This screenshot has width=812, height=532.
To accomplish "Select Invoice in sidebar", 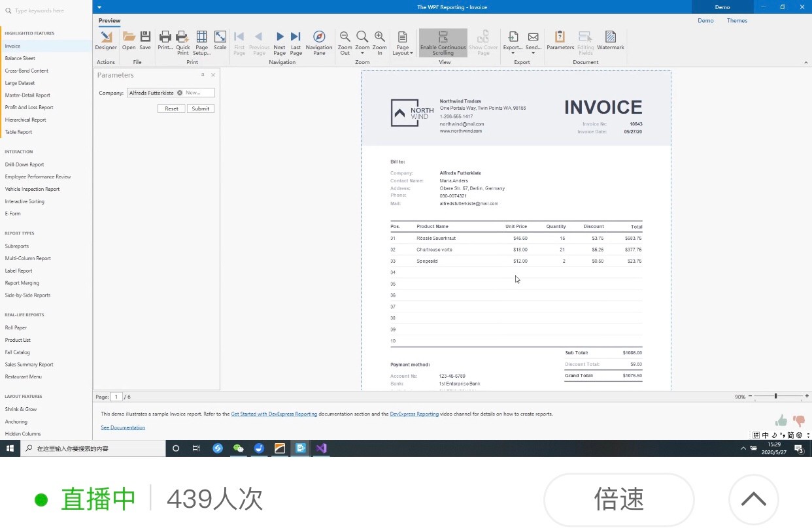I will tap(46, 46).
